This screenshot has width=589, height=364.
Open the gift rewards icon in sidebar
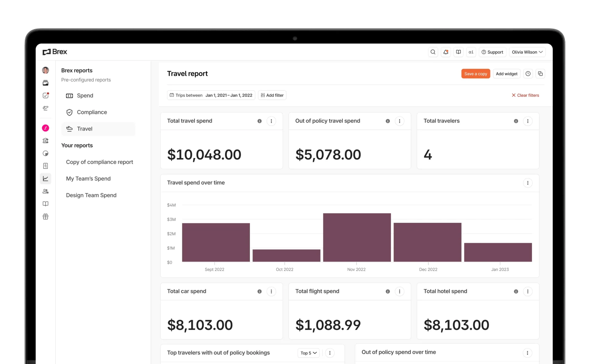[45, 217]
